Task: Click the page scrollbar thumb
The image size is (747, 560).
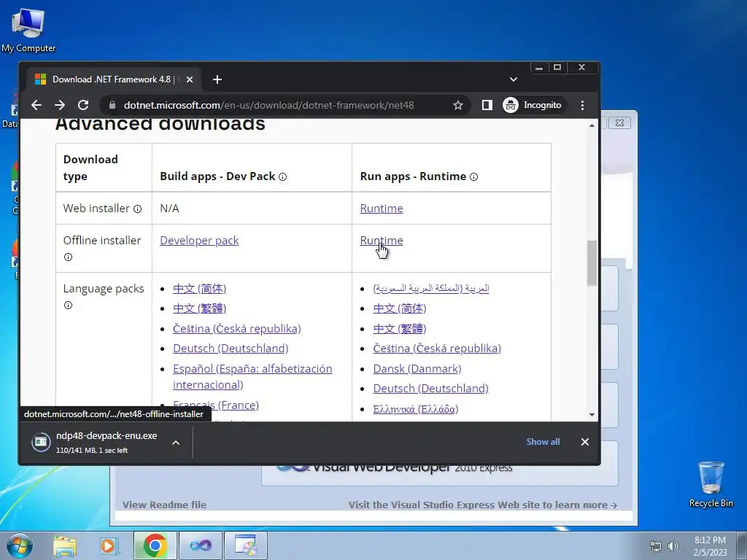Action: (x=592, y=262)
